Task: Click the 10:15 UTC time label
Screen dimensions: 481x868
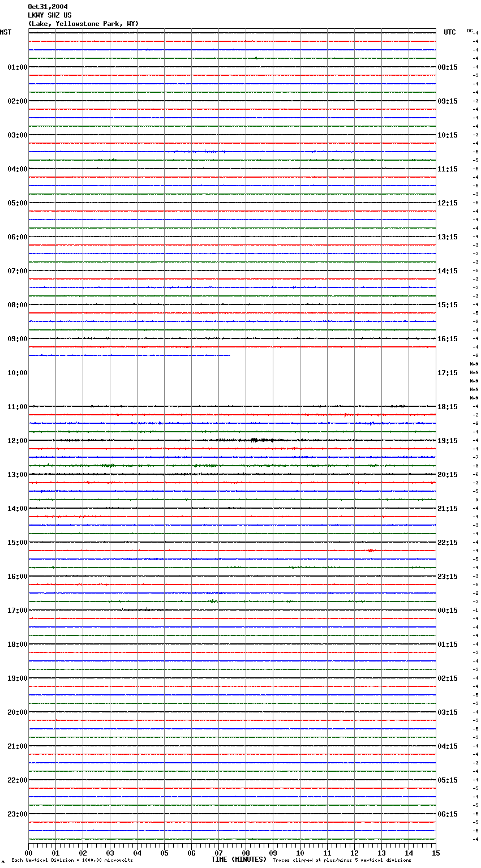Action: (x=448, y=135)
